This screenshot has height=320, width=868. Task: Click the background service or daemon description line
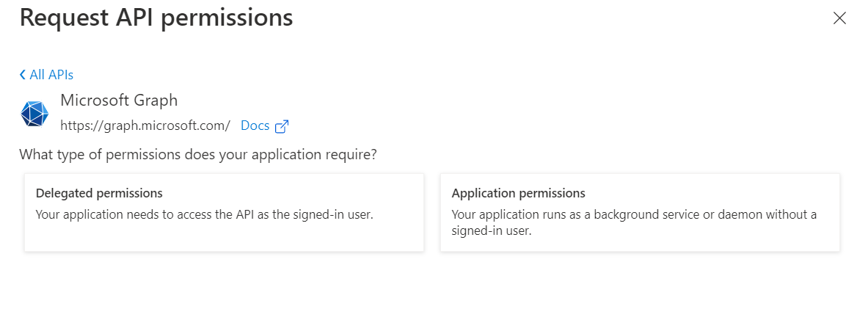tap(634, 214)
